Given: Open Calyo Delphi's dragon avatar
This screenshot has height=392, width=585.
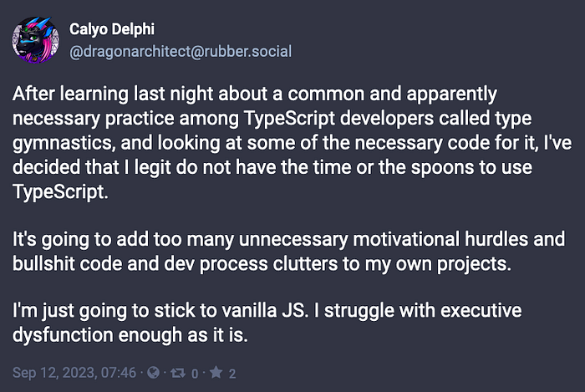Looking at the screenshot, I should tap(35, 40).
